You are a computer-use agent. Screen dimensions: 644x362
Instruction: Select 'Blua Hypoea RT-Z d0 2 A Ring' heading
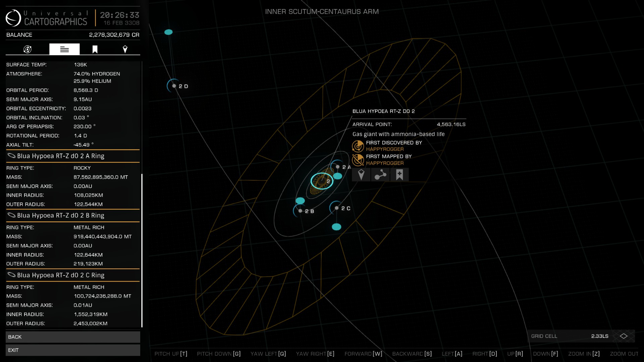click(x=61, y=156)
